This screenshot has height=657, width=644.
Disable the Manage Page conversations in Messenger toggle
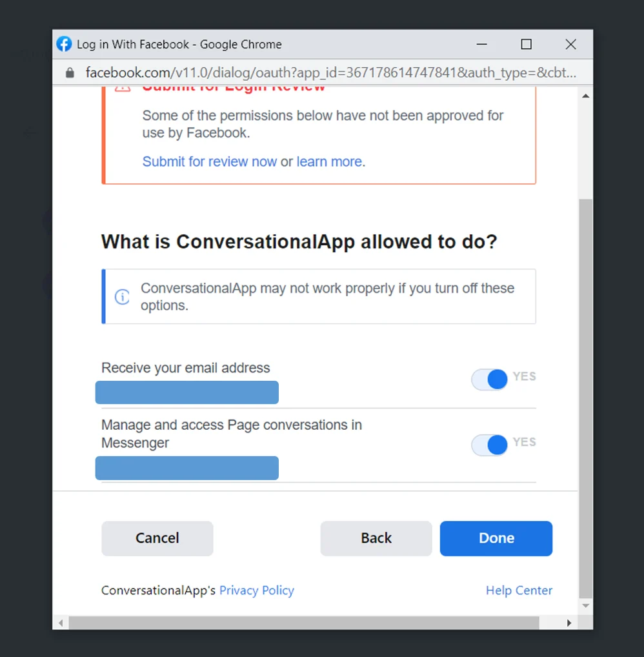coord(490,445)
